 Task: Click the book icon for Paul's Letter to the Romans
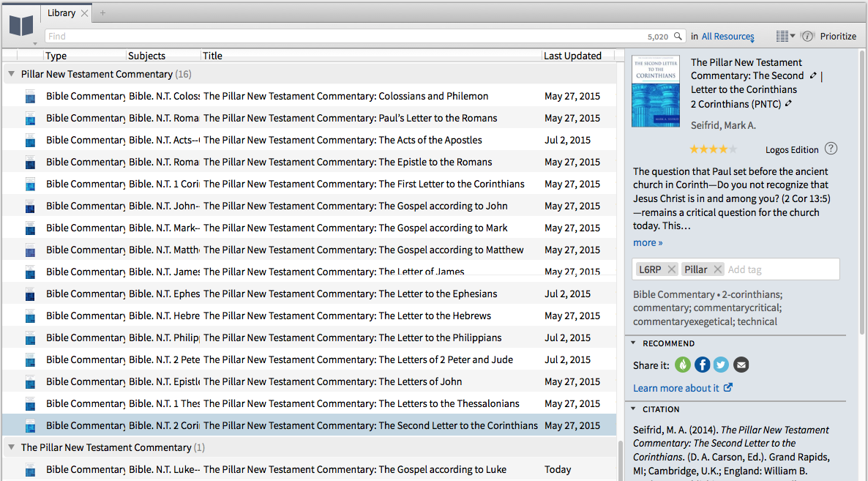[x=31, y=119]
